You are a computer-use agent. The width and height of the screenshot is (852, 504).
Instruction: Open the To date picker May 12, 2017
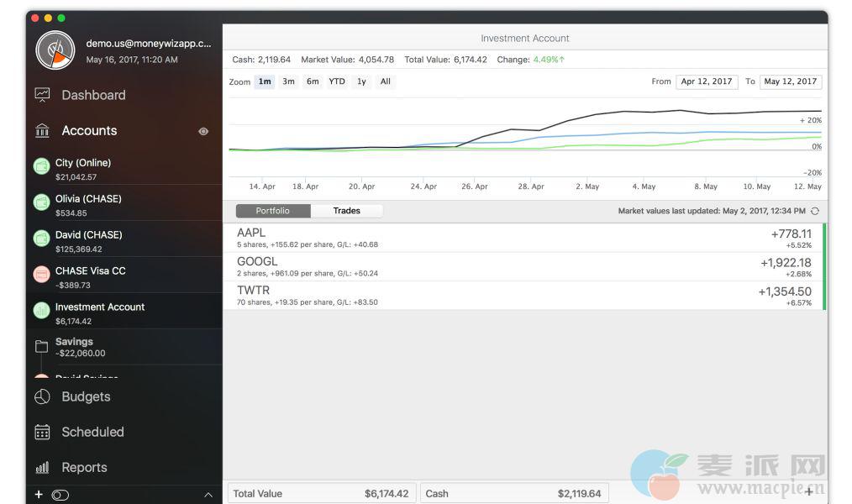[x=791, y=81]
